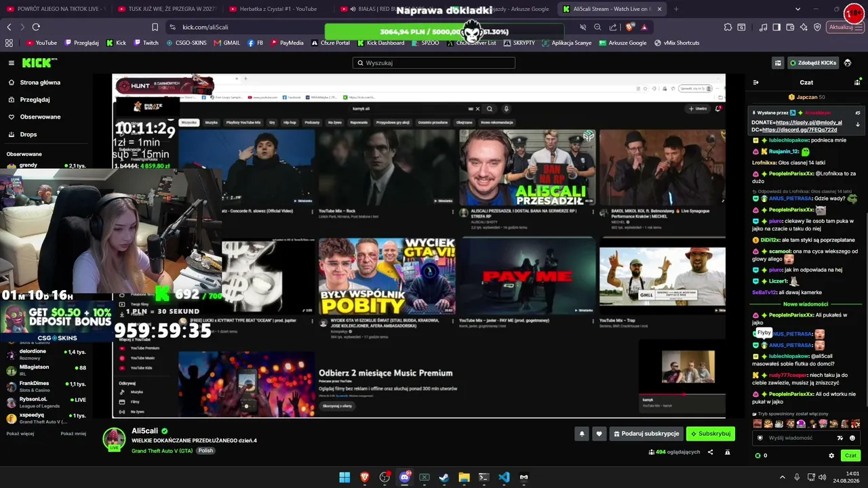Toggle stream notifications bell

pos(581,434)
